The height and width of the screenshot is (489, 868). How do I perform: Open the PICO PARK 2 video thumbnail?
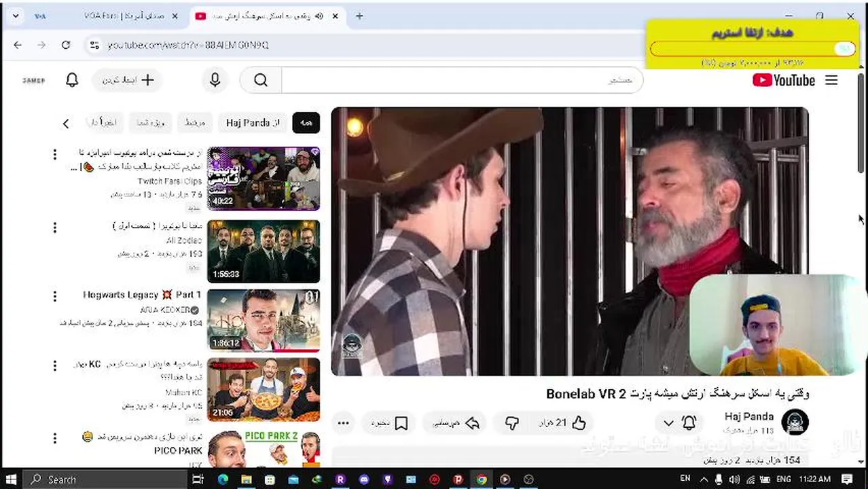point(264,448)
